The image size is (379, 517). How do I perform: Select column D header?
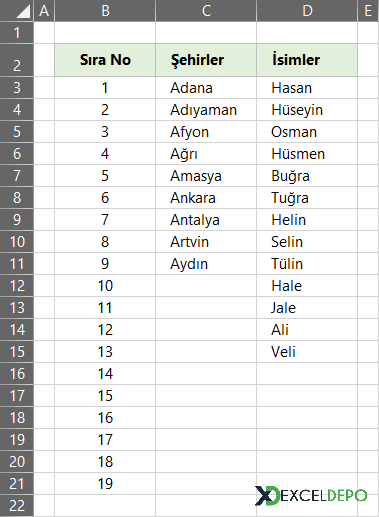pyautogui.click(x=307, y=11)
